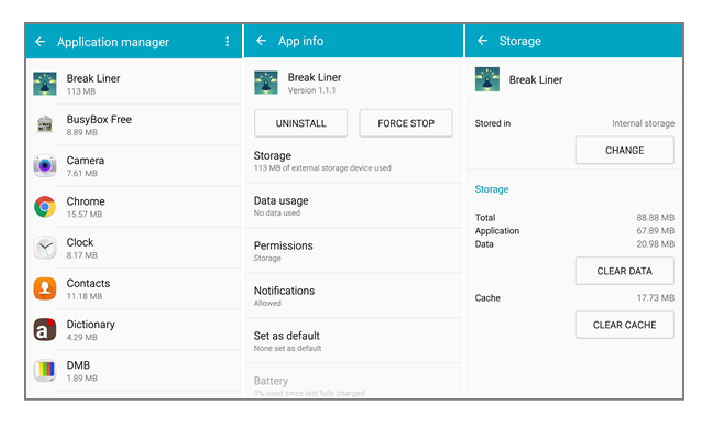707x423 pixels.
Task: Tap Break Liner icon in App info
Action: [266, 83]
